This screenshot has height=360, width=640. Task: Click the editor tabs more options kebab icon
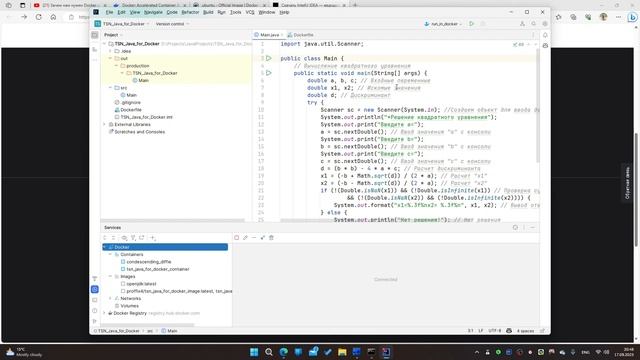(x=533, y=35)
